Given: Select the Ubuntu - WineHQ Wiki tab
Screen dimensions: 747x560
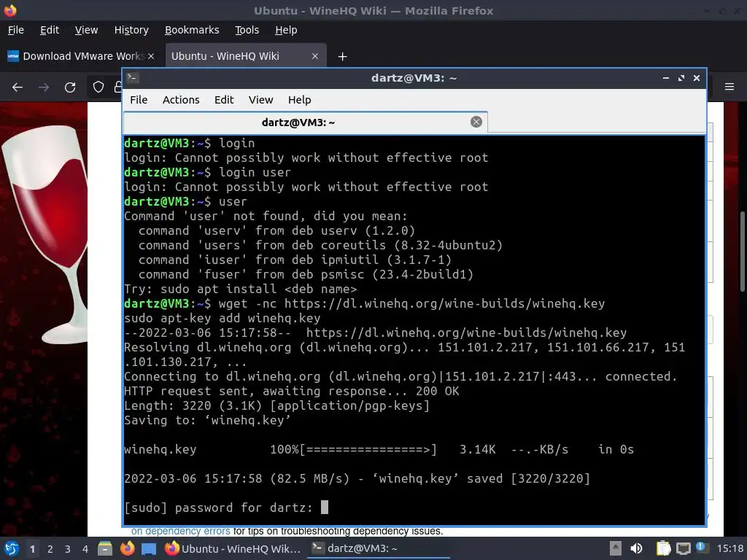Looking at the screenshot, I should [246, 56].
